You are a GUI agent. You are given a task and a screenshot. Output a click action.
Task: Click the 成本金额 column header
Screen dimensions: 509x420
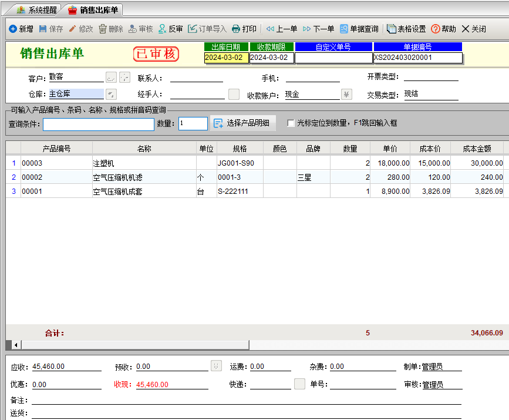pos(477,149)
